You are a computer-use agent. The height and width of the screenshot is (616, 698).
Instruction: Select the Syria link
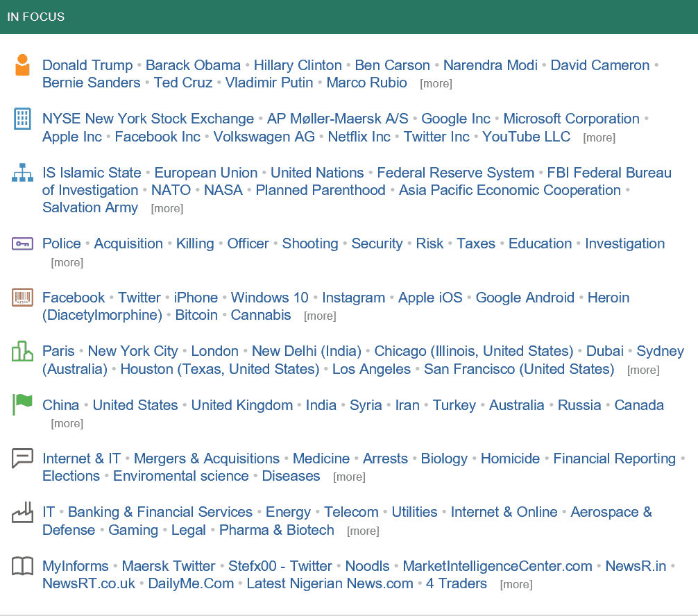tap(366, 405)
